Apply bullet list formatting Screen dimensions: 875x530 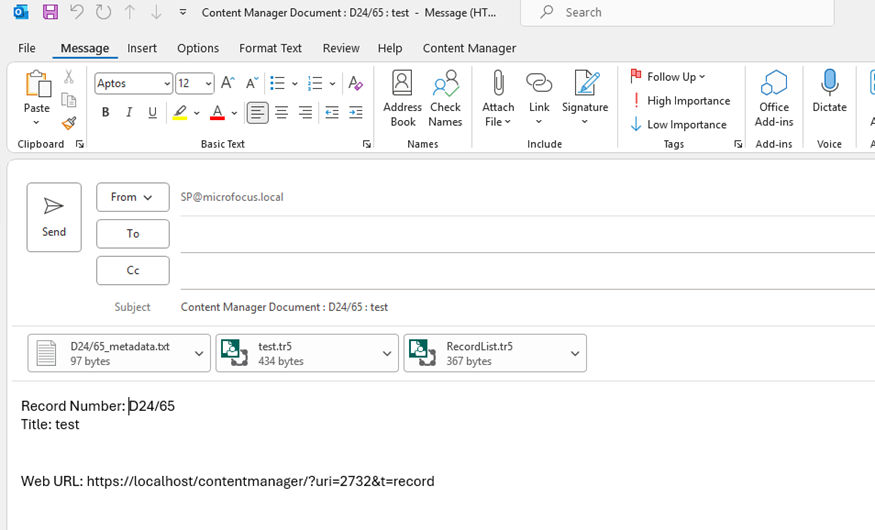(277, 84)
